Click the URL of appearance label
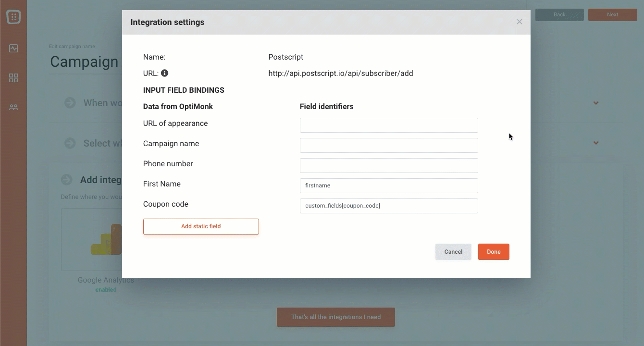Viewport: 644px width, 346px height. [x=175, y=124]
